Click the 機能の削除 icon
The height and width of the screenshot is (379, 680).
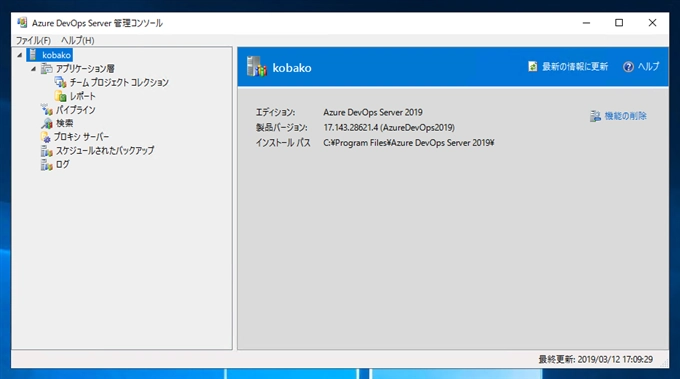click(595, 116)
